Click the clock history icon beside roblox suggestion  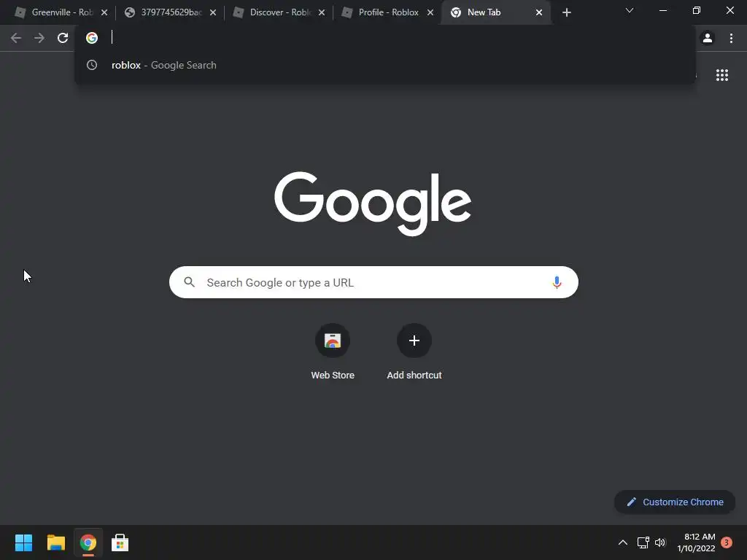click(x=92, y=65)
